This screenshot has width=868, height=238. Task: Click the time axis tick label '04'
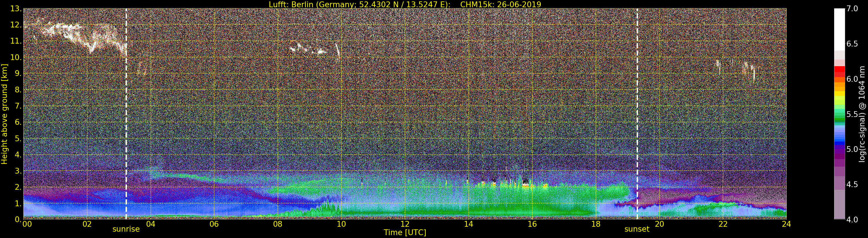tap(151, 224)
